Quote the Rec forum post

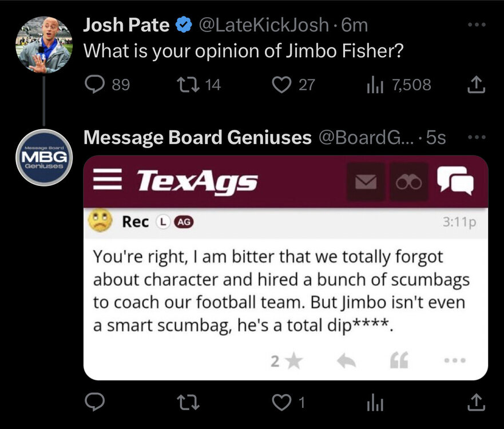(399, 360)
